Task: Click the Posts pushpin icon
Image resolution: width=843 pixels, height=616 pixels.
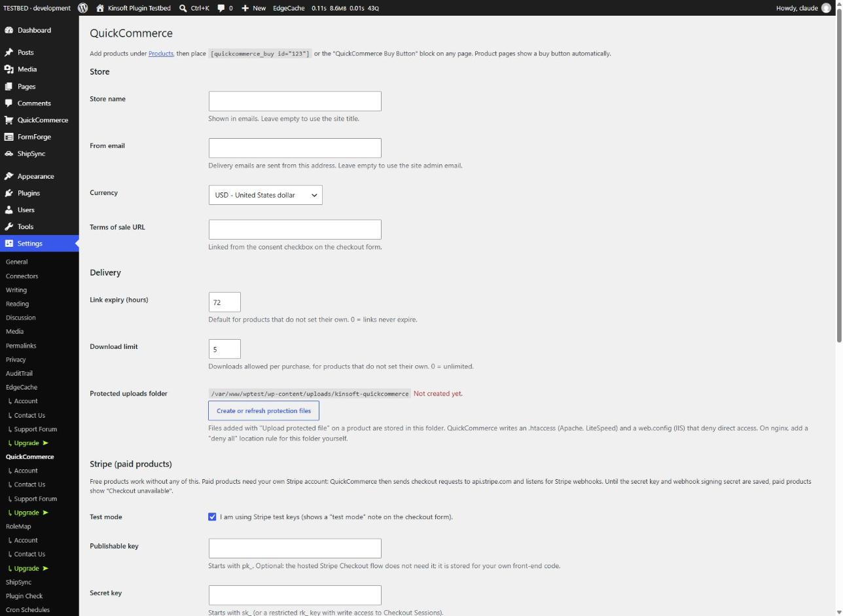Action: 9,52
